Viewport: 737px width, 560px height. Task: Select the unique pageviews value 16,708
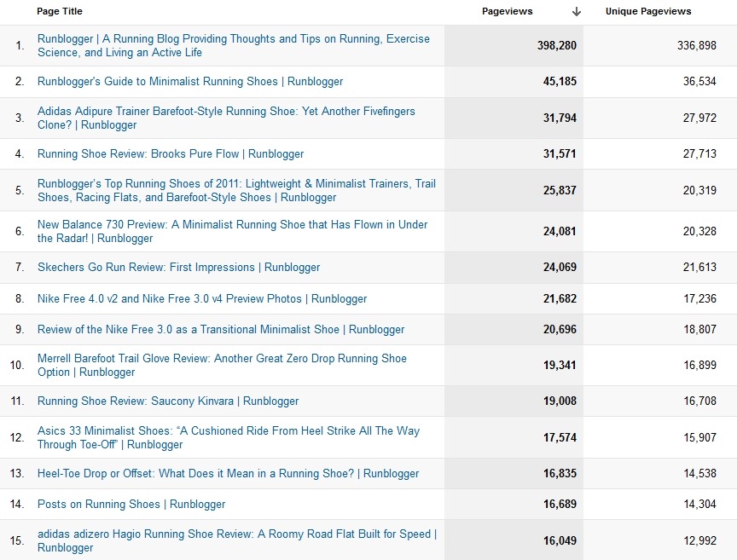point(699,401)
